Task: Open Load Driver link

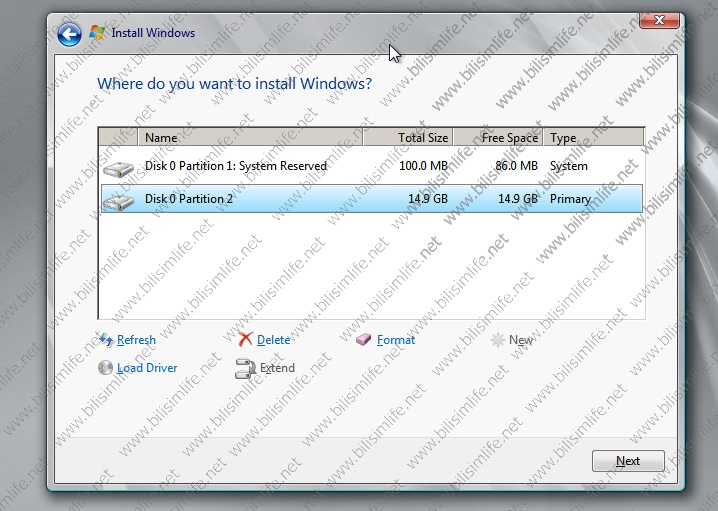Action: [147, 368]
